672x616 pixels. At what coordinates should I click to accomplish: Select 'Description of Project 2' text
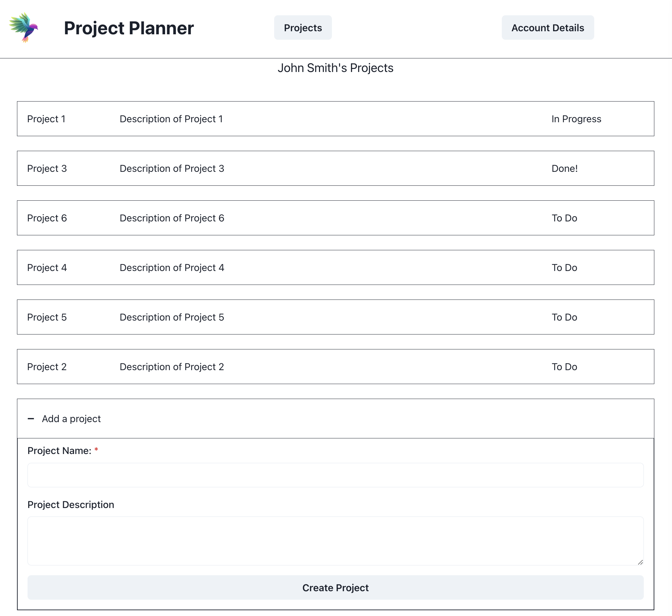click(x=172, y=367)
